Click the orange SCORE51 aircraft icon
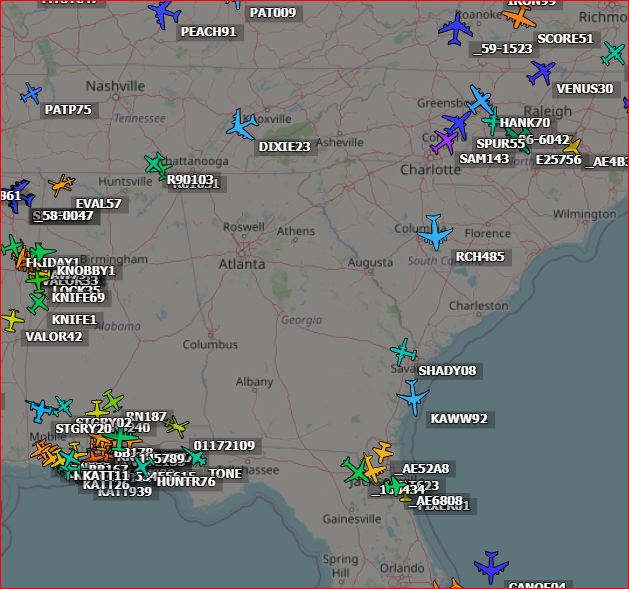Image resolution: width=629 pixels, height=589 pixels. click(x=519, y=17)
